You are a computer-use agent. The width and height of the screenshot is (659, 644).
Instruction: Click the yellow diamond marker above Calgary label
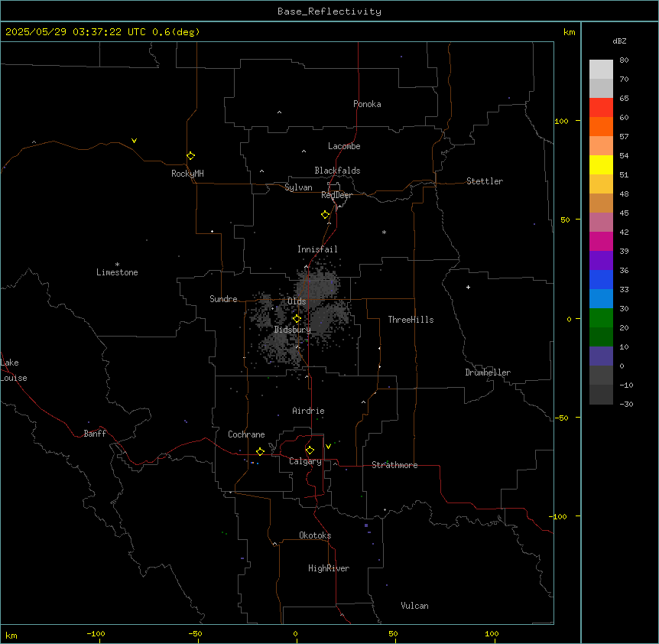coord(310,450)
